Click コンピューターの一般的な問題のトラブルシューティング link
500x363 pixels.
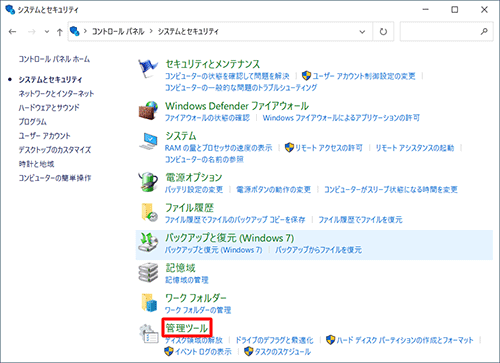pos(241,88)
